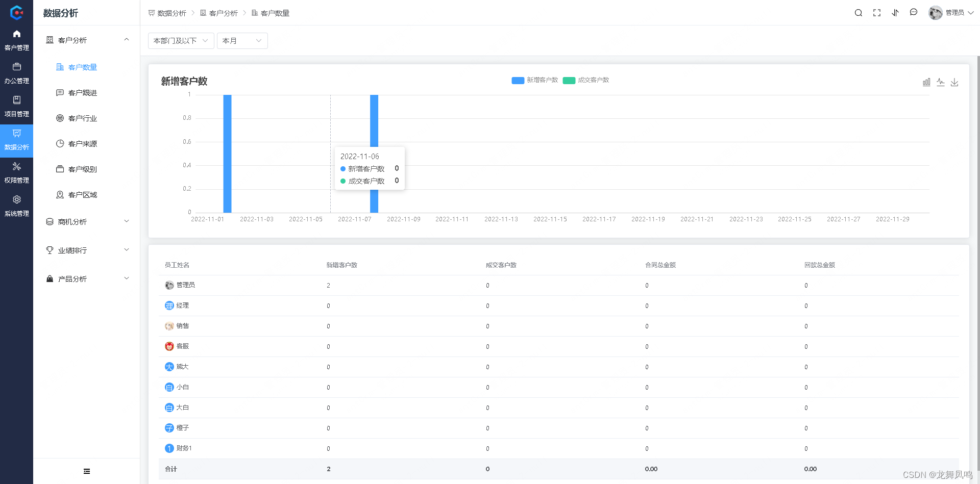Download the chart image
The width and height of the screenshot is (980, 484).
coord(954,82)
